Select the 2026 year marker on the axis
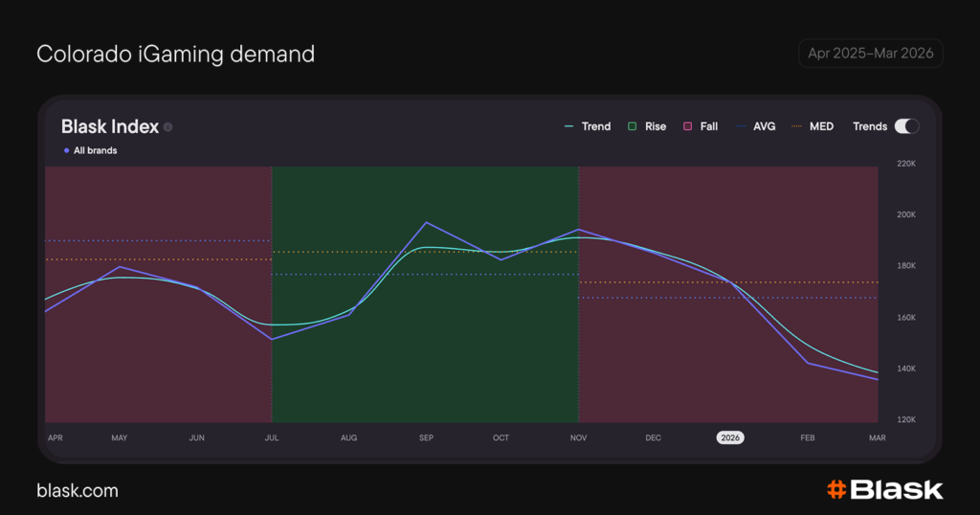The width and height of the screenshot is (980, 515). pyautogui.click(x=730, y=437)
